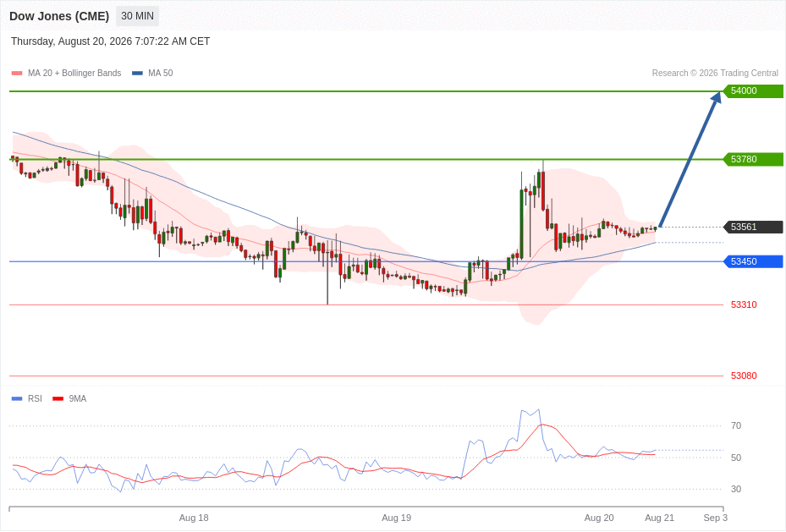Viewport: 786px width, 532px height.
Task: Click the RSI legend text
Action: pyautogui.click(x=35, y=398)
